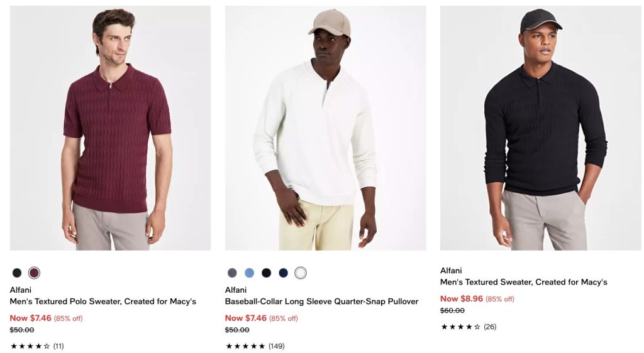Select white swatch for Baseball-Collar Pullover
Screen dimensions: 644x353
click(x=301, y=273)
